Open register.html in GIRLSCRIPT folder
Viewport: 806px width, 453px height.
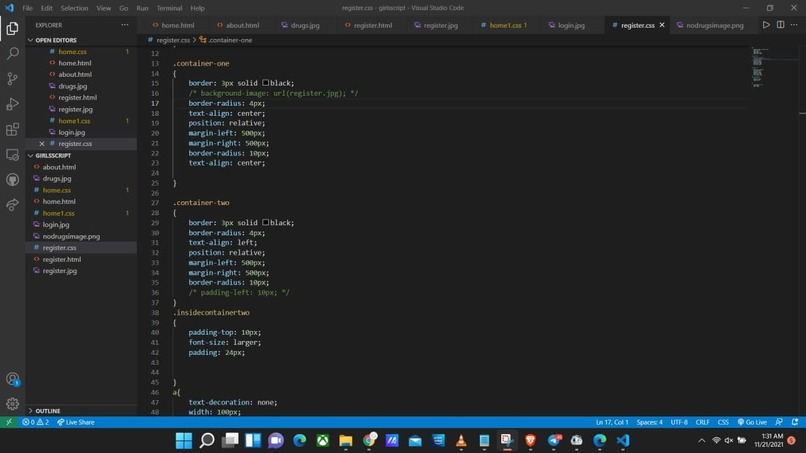point(62,260)
